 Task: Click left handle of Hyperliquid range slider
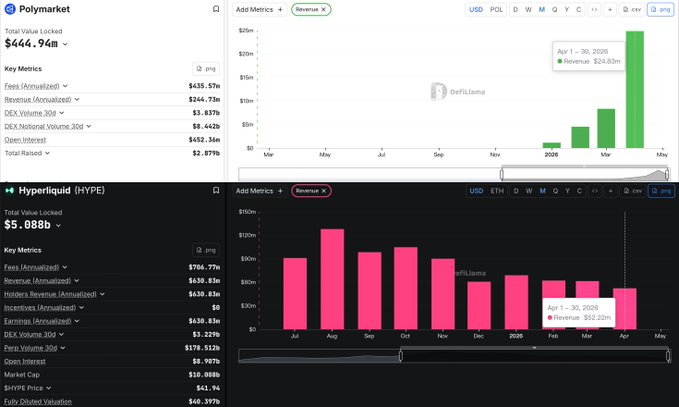tap(401, 356)
